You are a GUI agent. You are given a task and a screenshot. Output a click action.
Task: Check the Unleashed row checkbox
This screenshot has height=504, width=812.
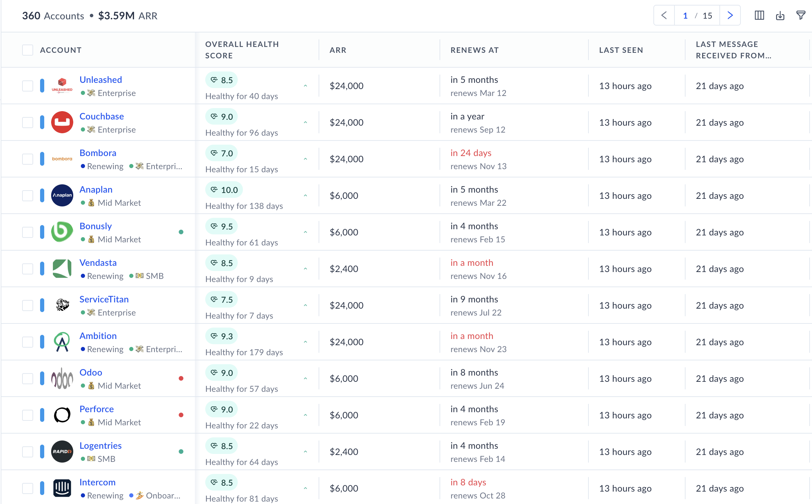(x=28, y=86)
